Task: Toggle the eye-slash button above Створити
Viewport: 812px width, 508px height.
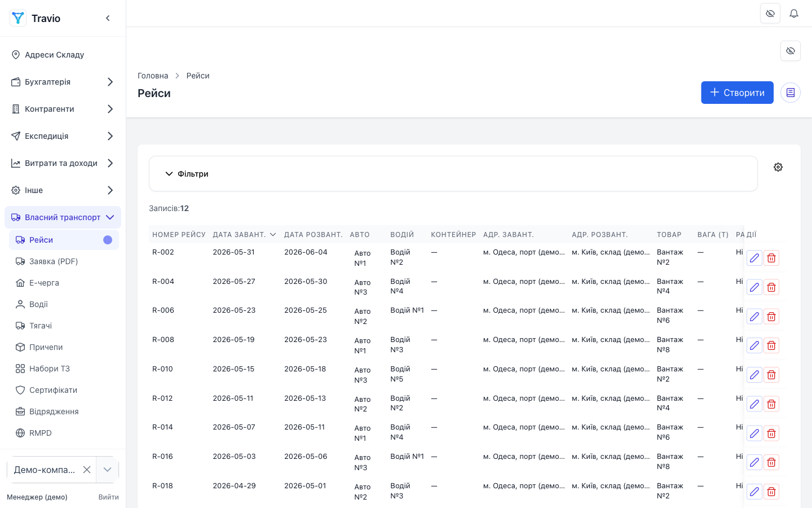Action: click(791, 51)
